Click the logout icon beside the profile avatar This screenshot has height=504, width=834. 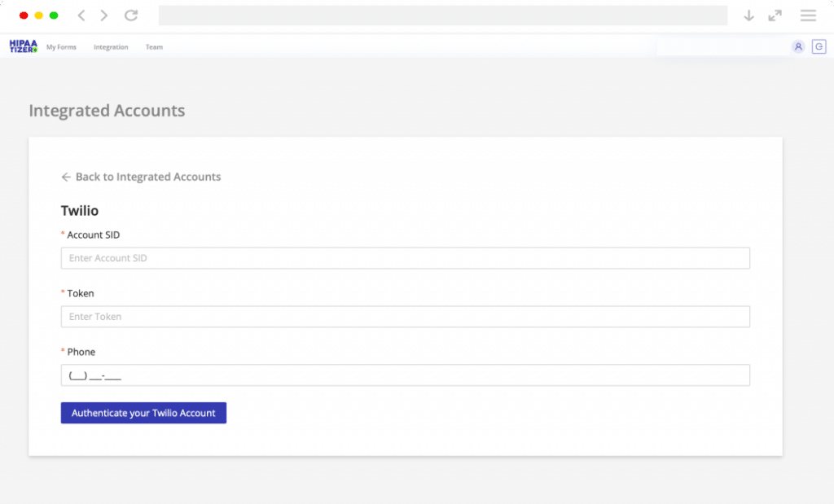pos(819,46)
